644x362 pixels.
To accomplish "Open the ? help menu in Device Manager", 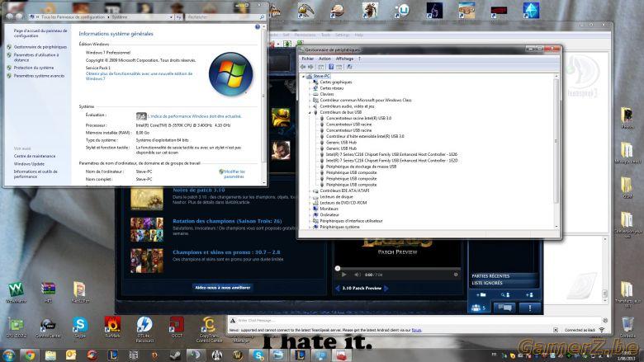I will (359, 59).
